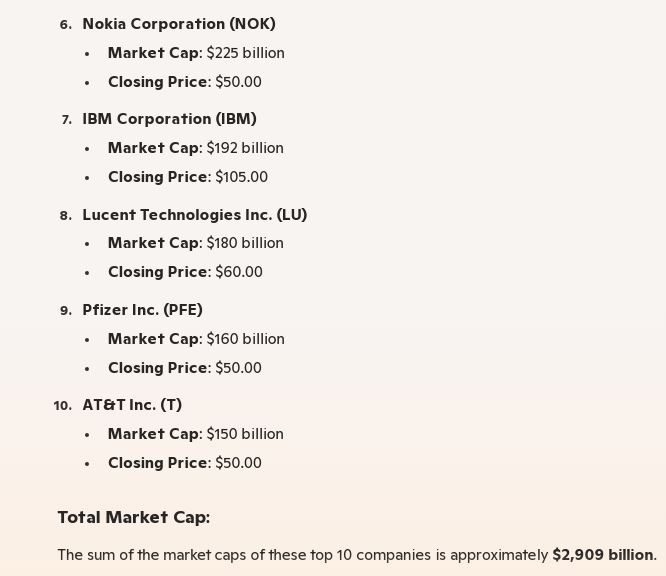Viewport: 666px width, 576px height.
Task: Click the list number 10 marker
Action: point(62,406)
